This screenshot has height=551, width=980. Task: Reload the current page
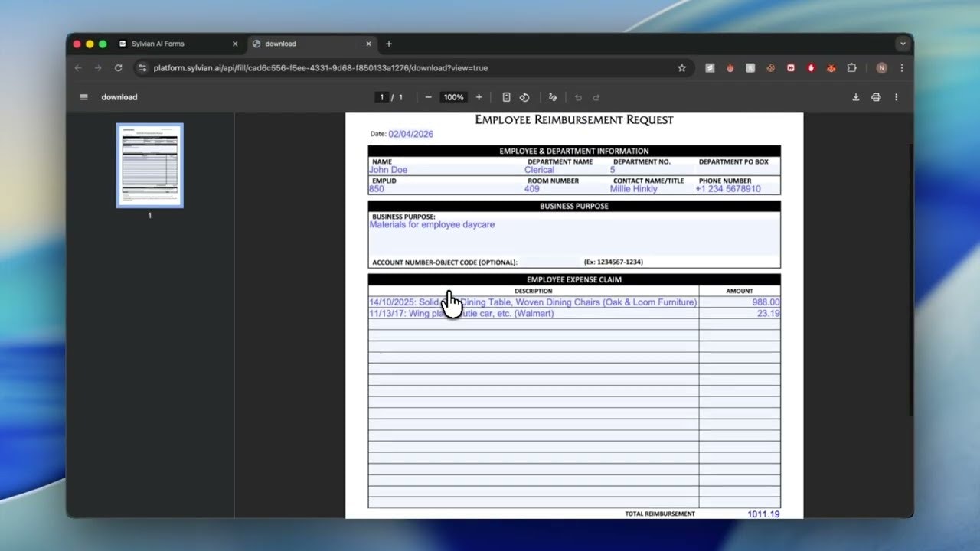click(x=118, y=68)
